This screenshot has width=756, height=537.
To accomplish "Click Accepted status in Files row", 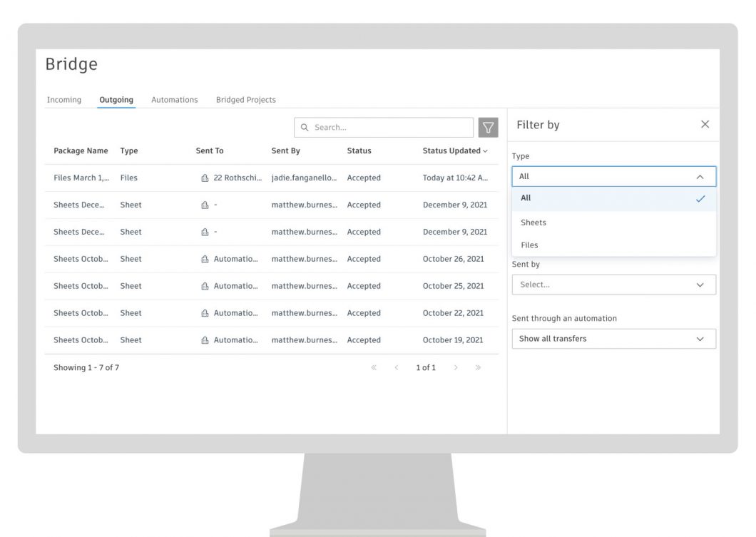I will (364, 178).
